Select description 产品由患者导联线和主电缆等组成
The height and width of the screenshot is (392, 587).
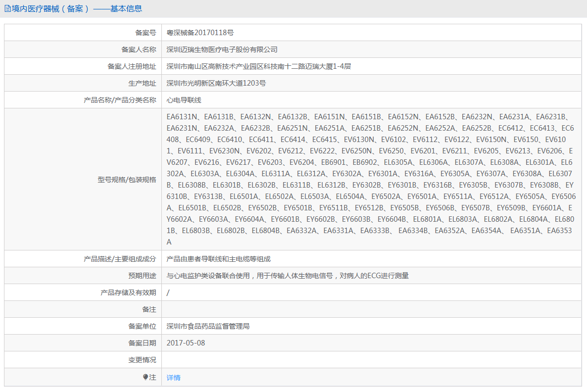(218, 259)
